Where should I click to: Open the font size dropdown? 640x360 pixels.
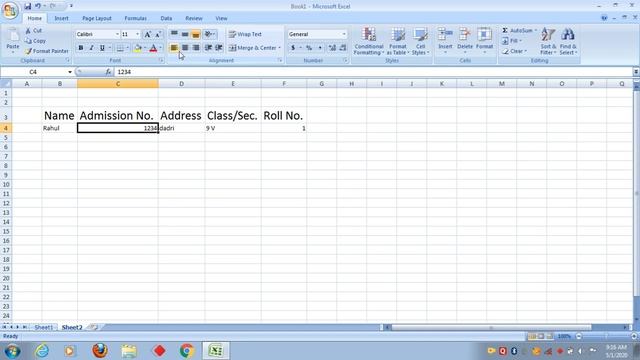(x=138, y=34)
